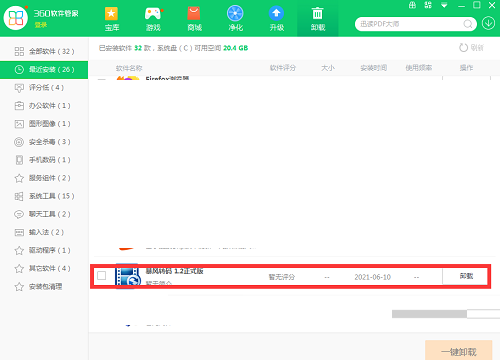Open 安装包清理 in sidebar
This screenshot has width=500, height=360.
[44, 287]
